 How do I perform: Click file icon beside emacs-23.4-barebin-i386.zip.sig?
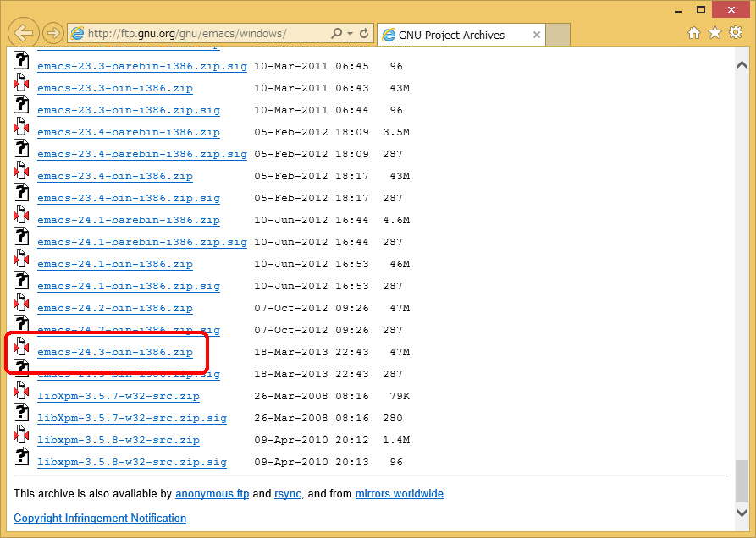[21, 148]
